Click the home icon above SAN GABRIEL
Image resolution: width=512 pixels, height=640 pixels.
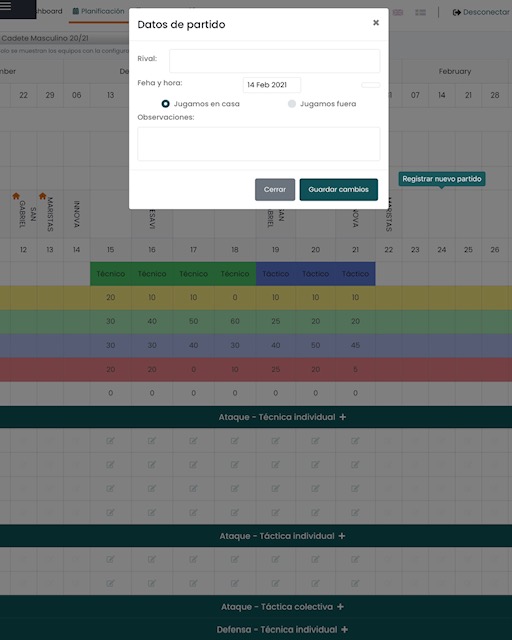pos(16,196)
